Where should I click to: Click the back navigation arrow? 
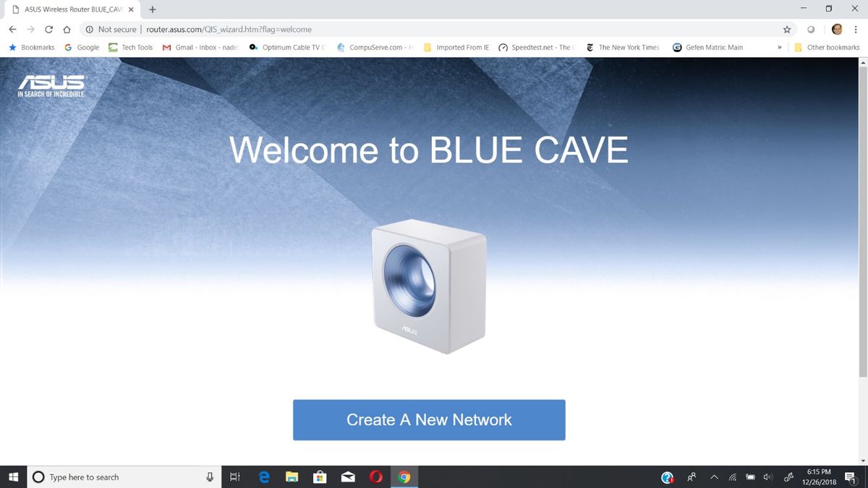pos(12,29)
